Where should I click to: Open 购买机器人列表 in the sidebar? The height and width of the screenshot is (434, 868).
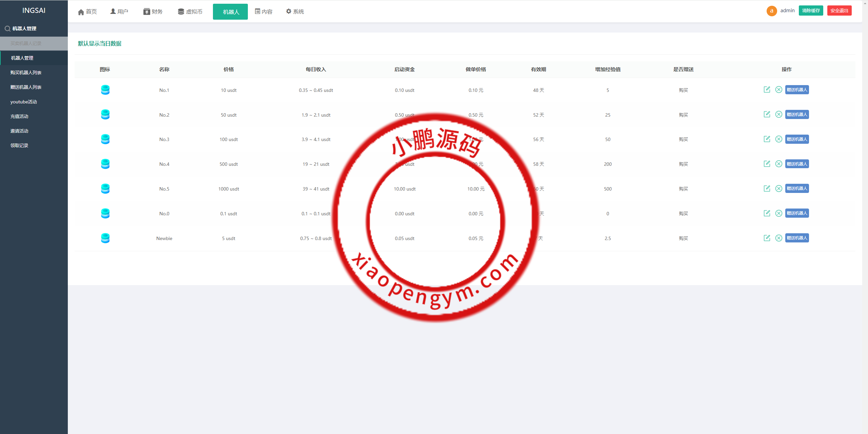tap(26, 72)
